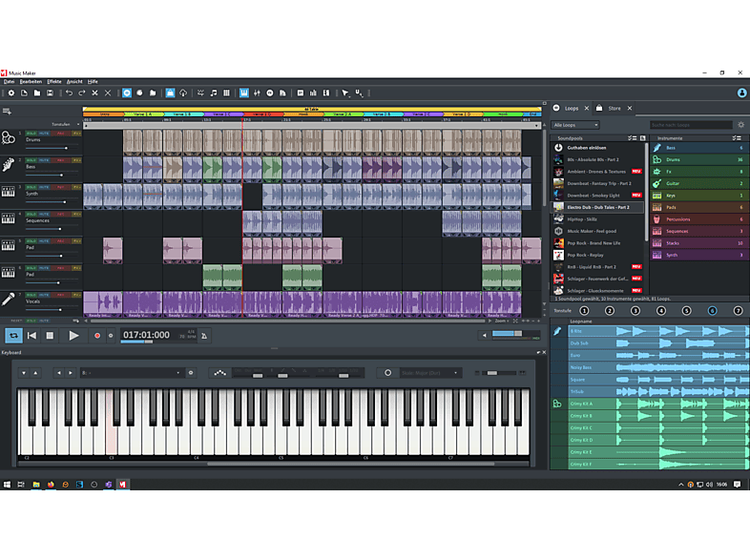Solo the Drums track
The image size is (750, 560).
(x=31, y=134)
